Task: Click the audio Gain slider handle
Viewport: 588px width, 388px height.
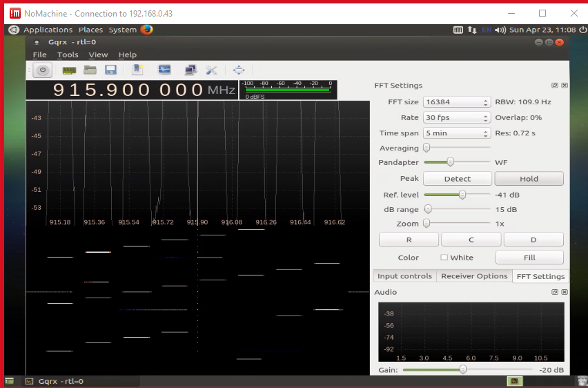Action: (x=463, y=369)
